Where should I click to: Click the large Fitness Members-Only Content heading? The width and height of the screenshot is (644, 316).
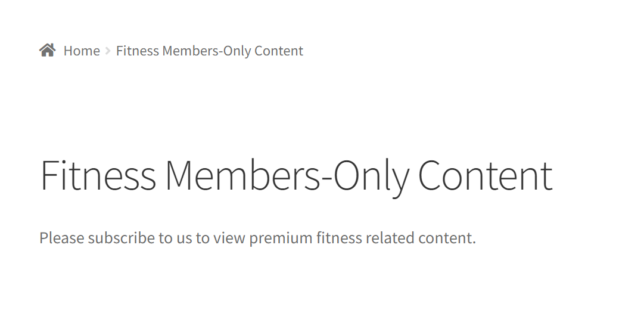(x=296, y=176)
